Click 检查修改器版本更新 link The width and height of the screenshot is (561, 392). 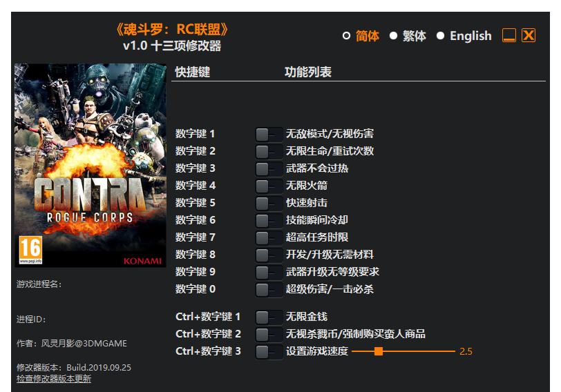(54, 379)
